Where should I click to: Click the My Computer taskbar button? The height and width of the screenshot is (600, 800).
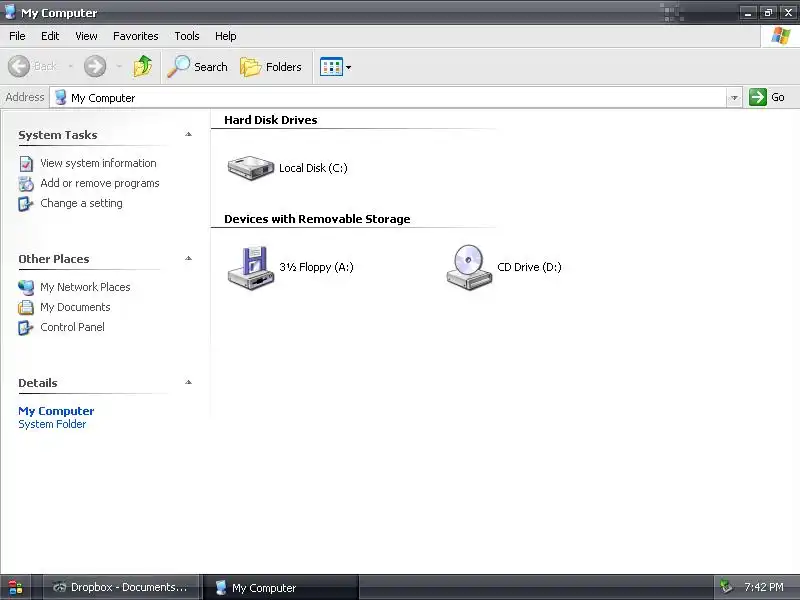(281, 587)
